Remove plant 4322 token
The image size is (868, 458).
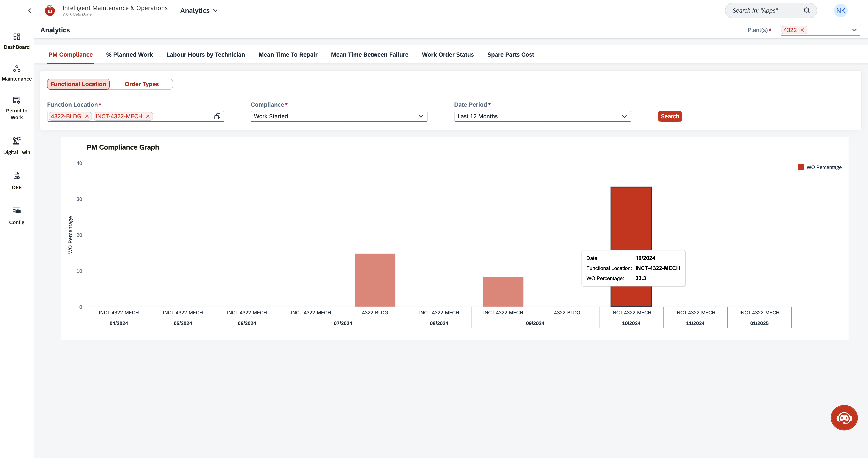pos(802,30)
